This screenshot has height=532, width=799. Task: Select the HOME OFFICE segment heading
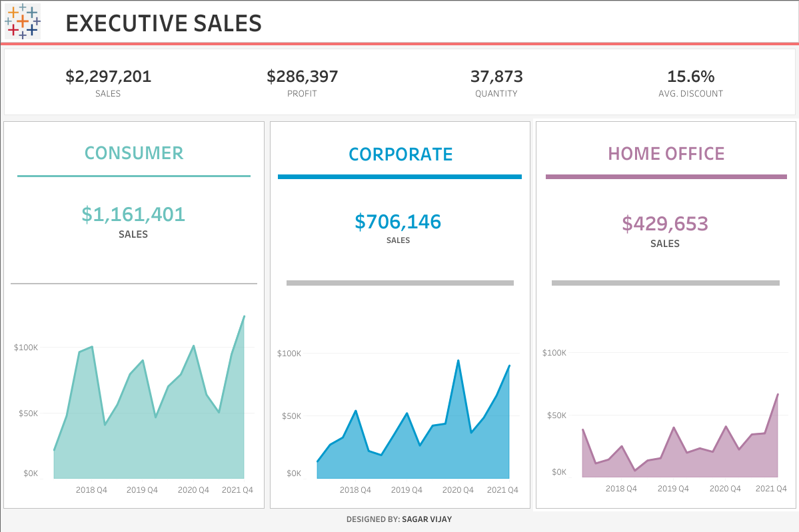pyautogui.click(x=666, y=154)
